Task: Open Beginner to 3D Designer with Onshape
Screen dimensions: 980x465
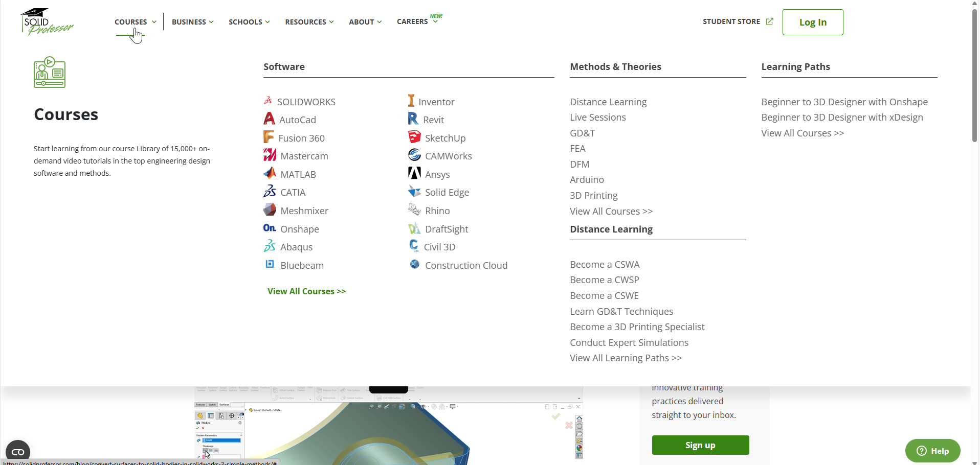Action: click(x=844, y=102)
